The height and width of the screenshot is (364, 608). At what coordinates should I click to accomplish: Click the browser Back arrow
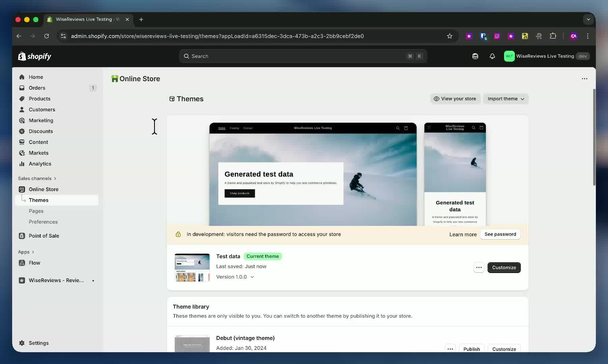coord(19,36)
